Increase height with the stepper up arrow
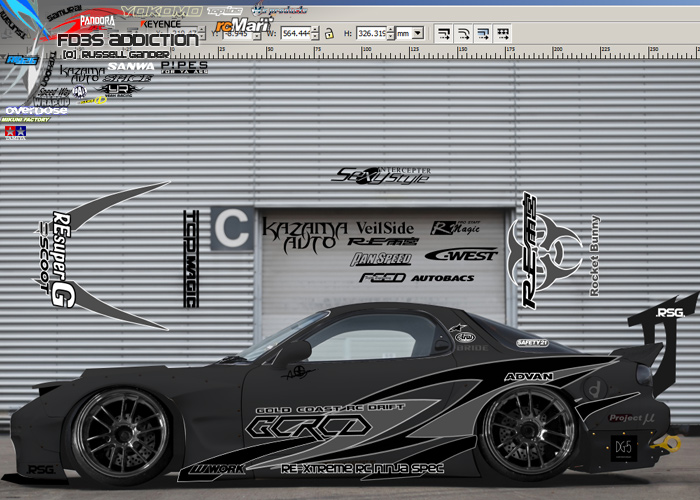Screen dimensions: 700x500 point(392,30)
